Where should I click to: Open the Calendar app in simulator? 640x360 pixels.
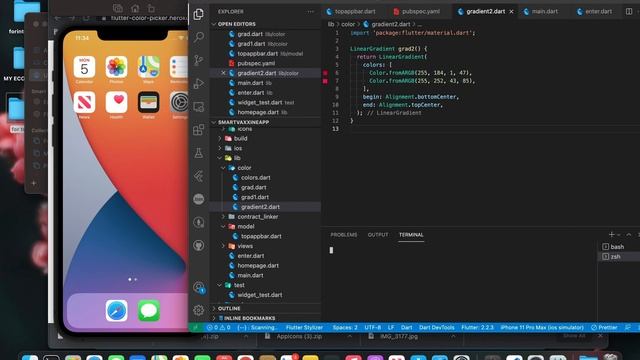[84, 67]
